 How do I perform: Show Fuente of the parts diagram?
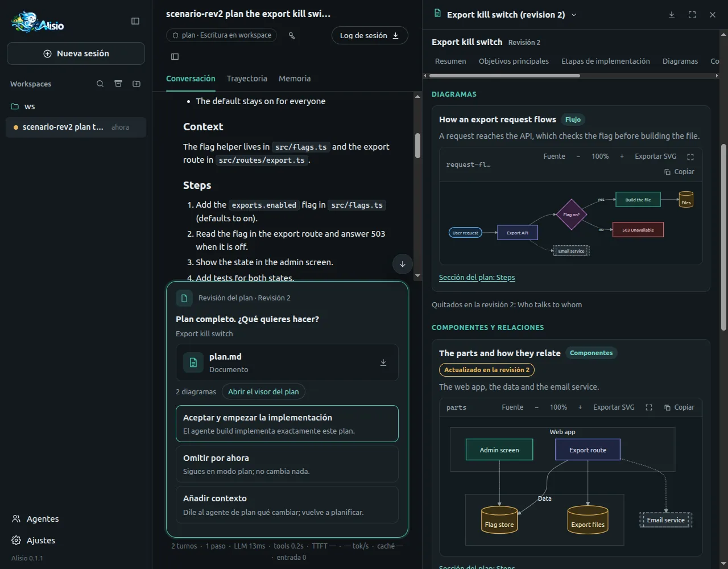coord(512,407)
